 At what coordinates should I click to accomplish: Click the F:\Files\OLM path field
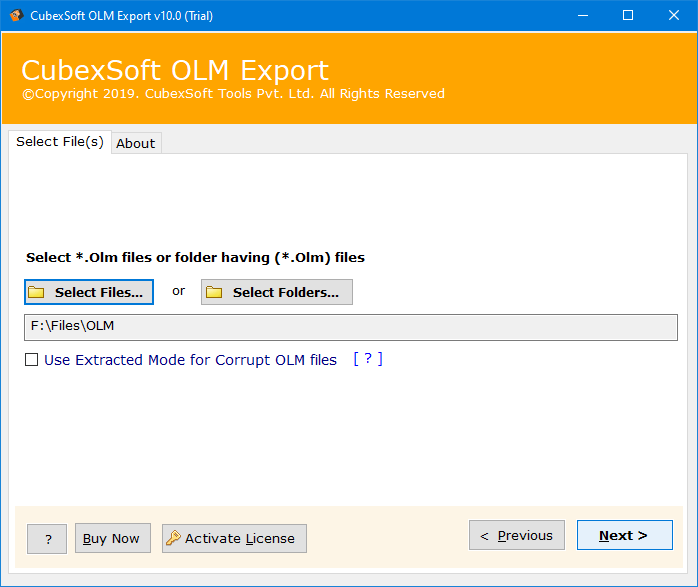coord(350,327)
